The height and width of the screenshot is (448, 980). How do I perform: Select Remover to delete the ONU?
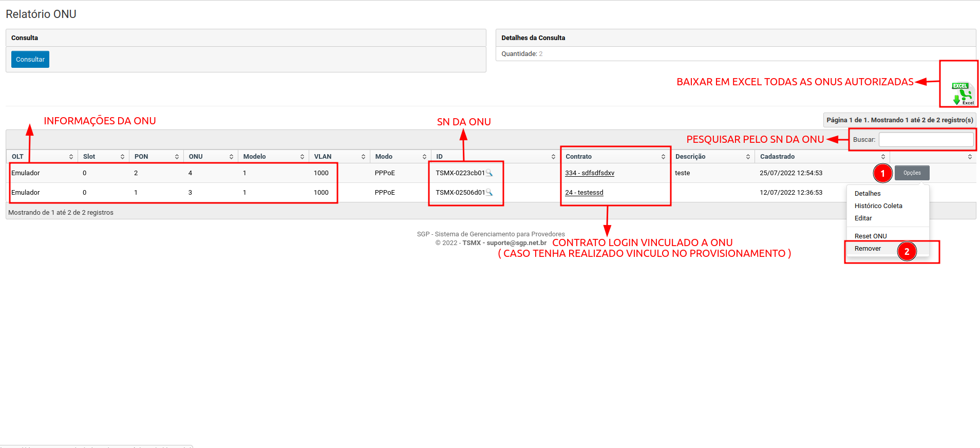[x=868, y=249]
